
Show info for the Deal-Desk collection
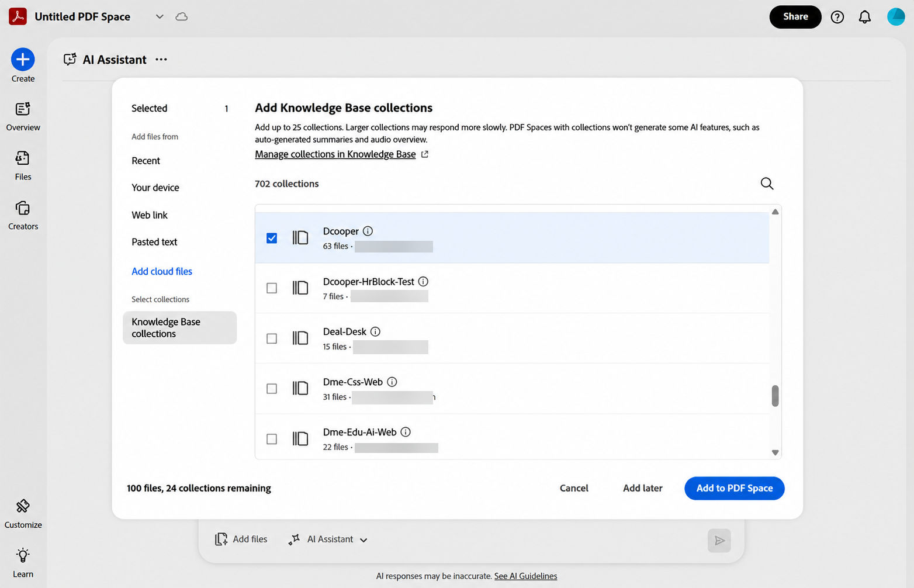pyautogui.click(x=375, y=331)
